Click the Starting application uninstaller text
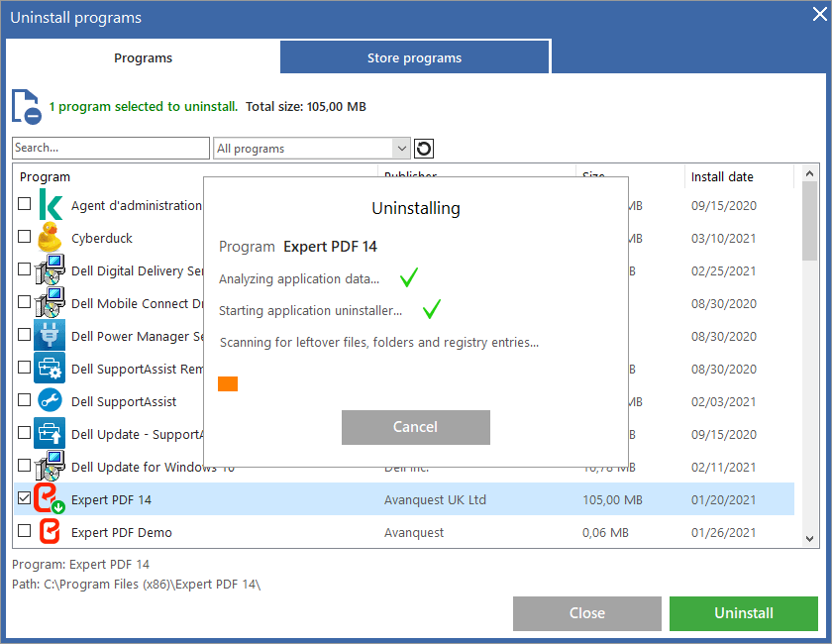This screenshot has width=832, height=644. coord(310,310)
